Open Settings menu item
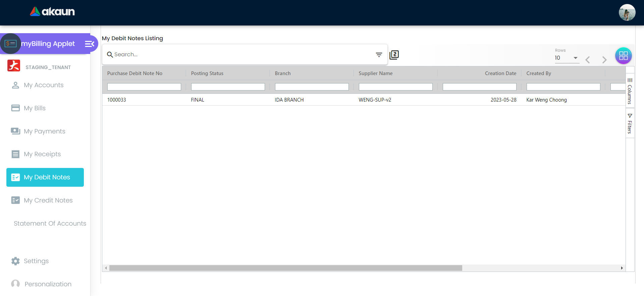This screenshot has width=644, height=296. (x=36, y=261)
